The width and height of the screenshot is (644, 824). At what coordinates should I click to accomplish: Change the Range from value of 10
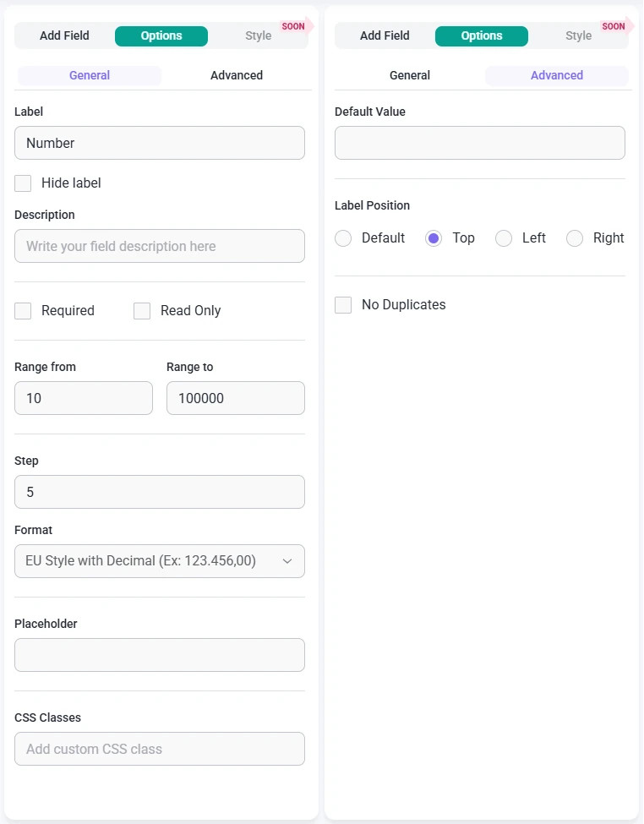point(83,398)
